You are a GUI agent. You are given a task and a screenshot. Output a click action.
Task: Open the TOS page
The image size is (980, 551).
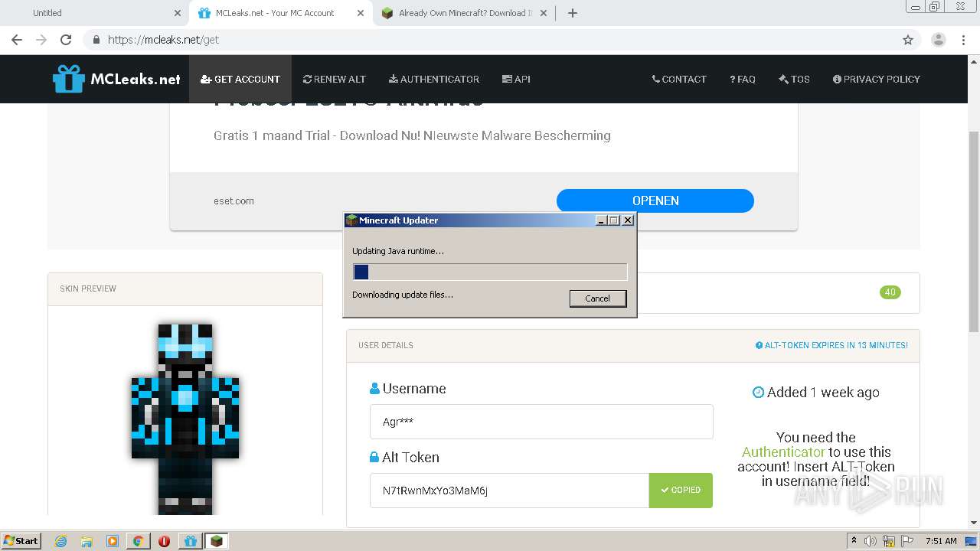pyautogui.click(x=794, y=79)
